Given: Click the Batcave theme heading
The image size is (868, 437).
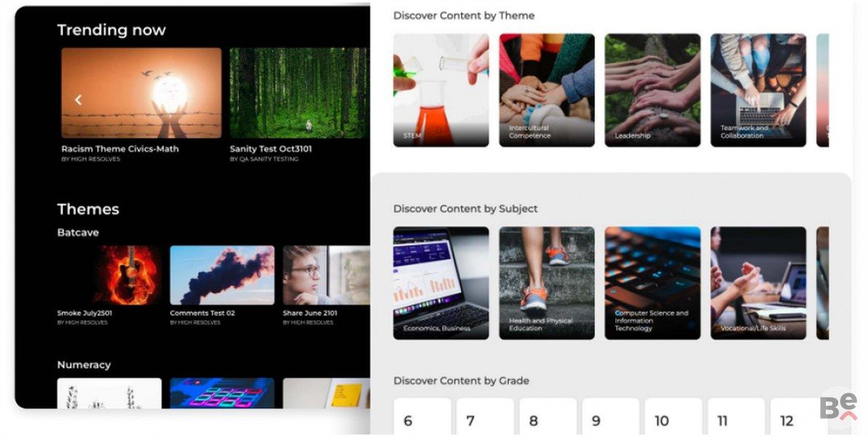Looking at the screenshot, I should [x=78, y=232].
